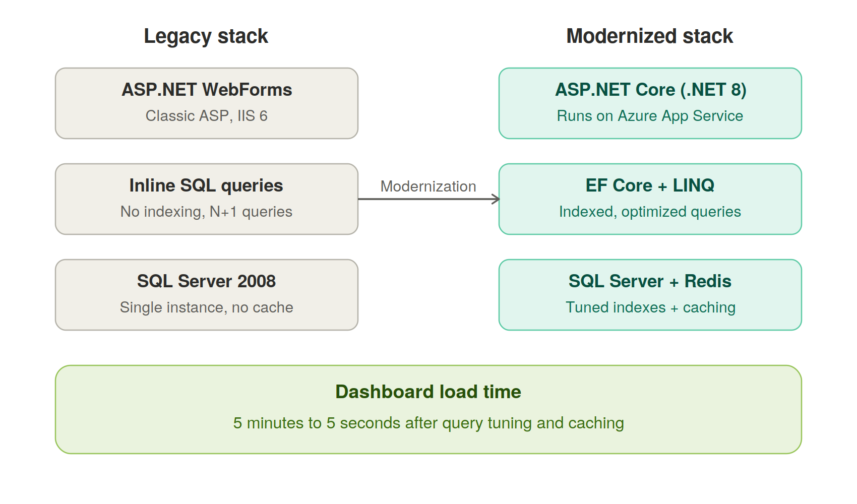857x504 pixels.
Task: Select the 'SQL Server 2008' title
Action: (206, 281)
